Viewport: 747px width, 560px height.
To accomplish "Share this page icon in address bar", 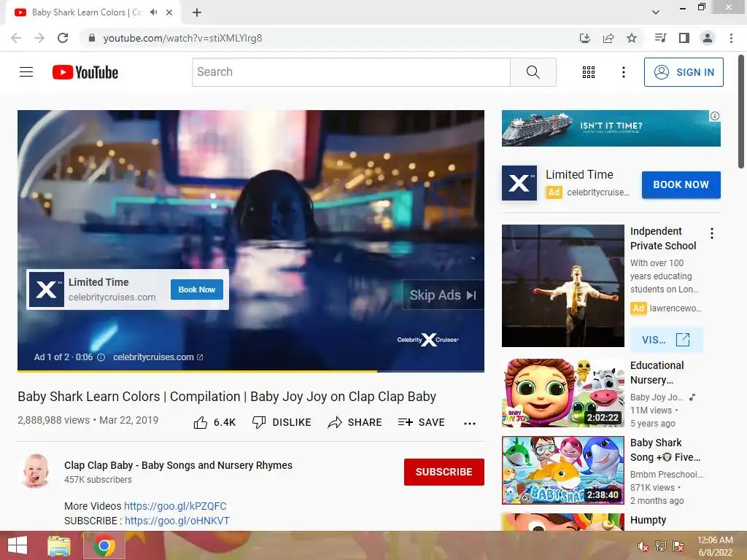I will point(608,38).
